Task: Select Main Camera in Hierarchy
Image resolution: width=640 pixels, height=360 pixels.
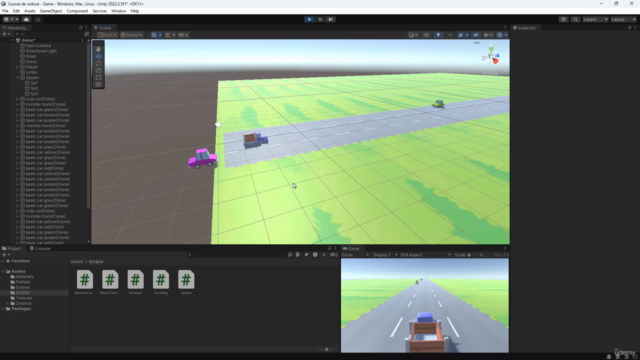Action: point(38,46)
